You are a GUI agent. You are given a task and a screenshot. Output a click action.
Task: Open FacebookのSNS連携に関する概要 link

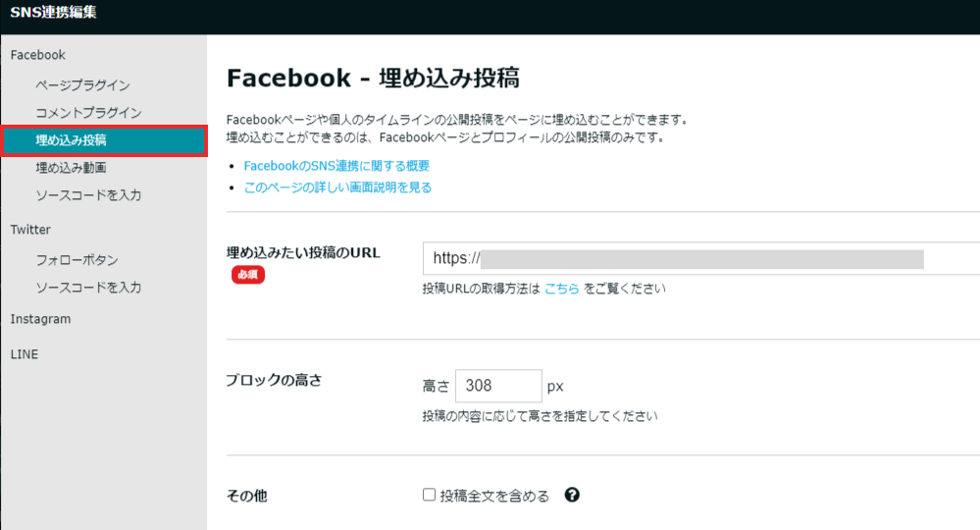coord(336,166)
